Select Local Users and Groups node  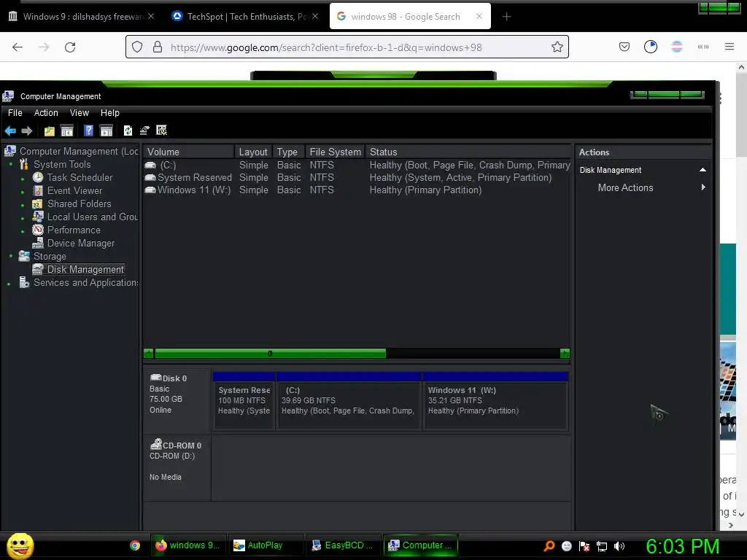point(92,217)
